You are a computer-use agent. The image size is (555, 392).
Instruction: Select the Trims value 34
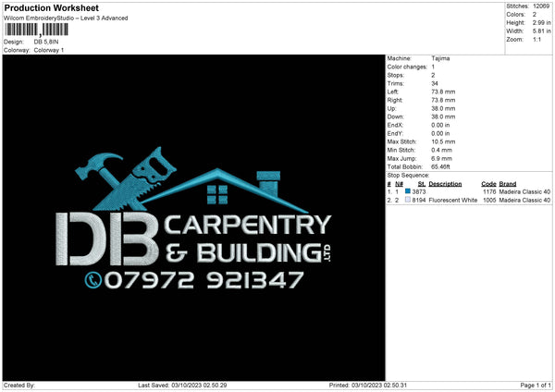(x=435, y=83)
